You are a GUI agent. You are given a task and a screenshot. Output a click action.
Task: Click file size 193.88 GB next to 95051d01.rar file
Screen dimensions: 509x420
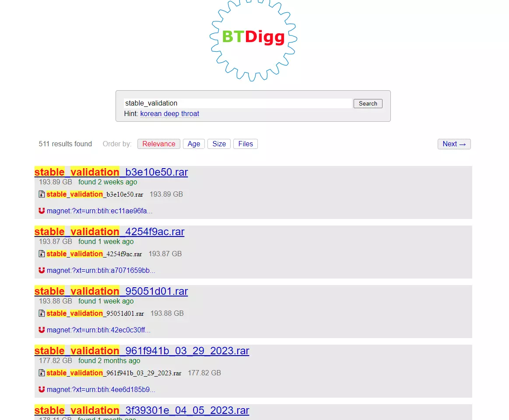167,313
